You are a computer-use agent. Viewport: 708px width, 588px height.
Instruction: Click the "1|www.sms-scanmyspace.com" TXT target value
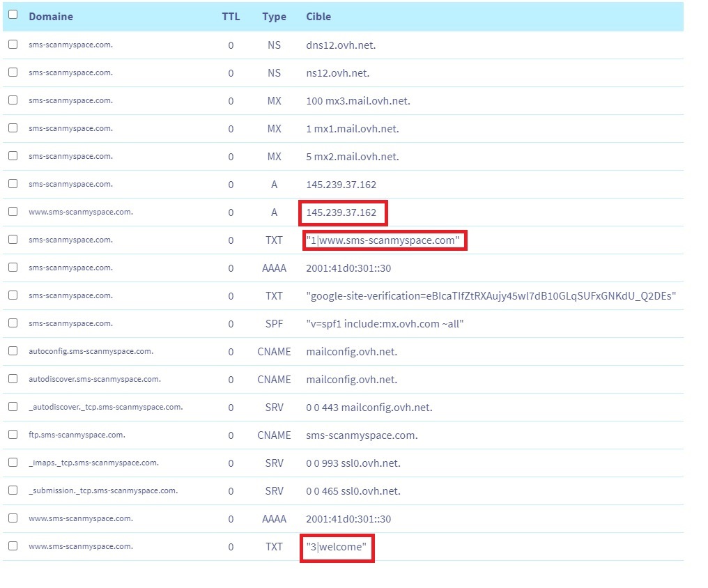point(383,240)
